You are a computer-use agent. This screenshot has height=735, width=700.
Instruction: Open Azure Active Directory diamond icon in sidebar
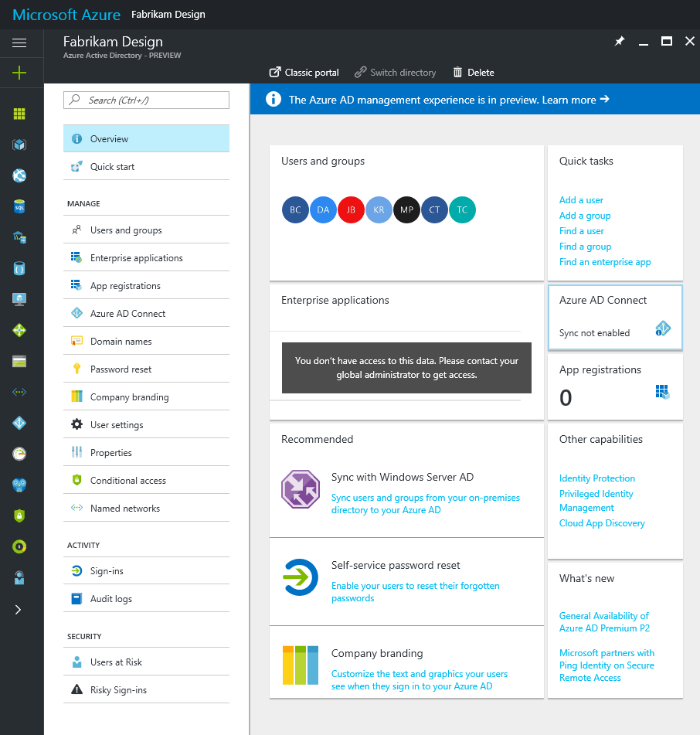(x=19, y=423)
